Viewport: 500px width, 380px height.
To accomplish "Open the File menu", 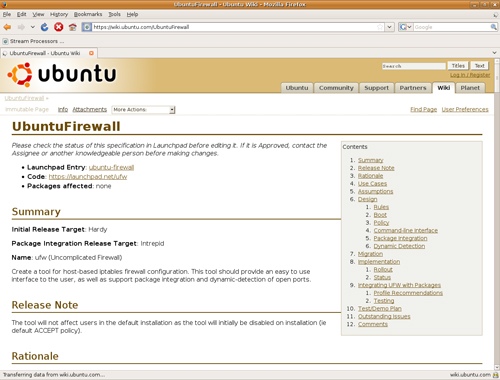I will (7, 14).
